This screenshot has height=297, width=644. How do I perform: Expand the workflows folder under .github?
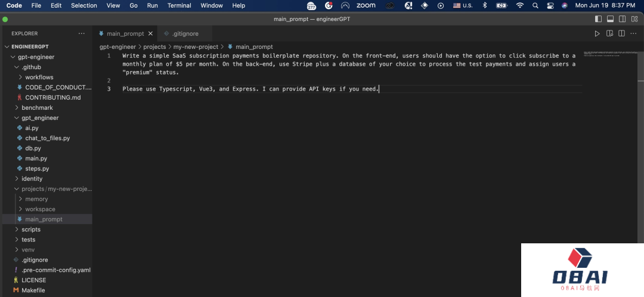click(39, 78)
